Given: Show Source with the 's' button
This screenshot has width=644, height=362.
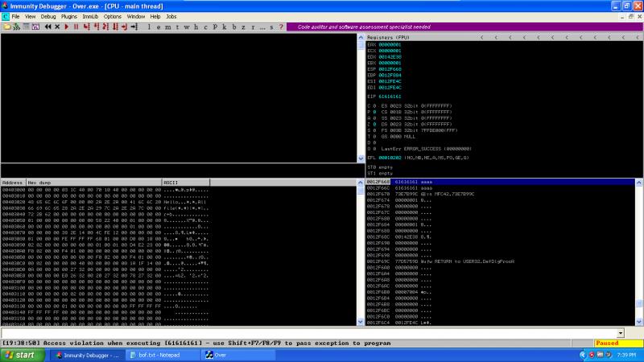Looking at the screenshot, I should click(271, 27).
